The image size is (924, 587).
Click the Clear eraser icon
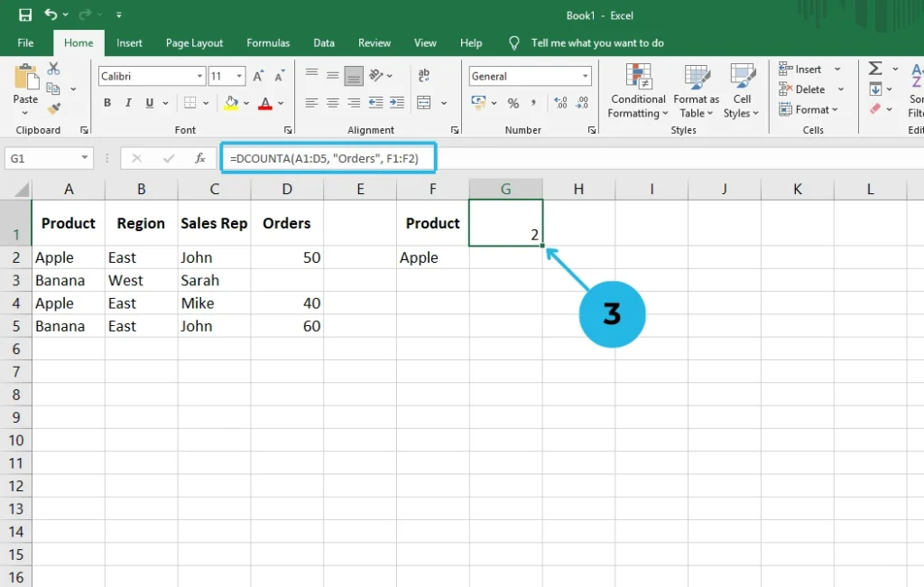875,109
